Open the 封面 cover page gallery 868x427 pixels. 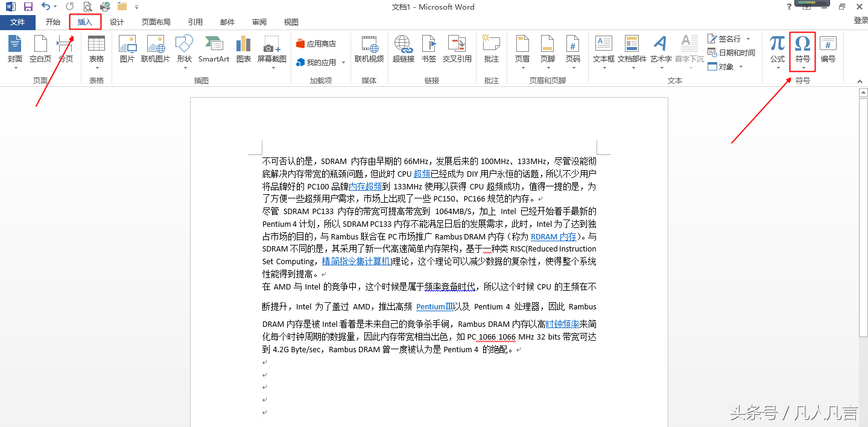tap(15, 51)
